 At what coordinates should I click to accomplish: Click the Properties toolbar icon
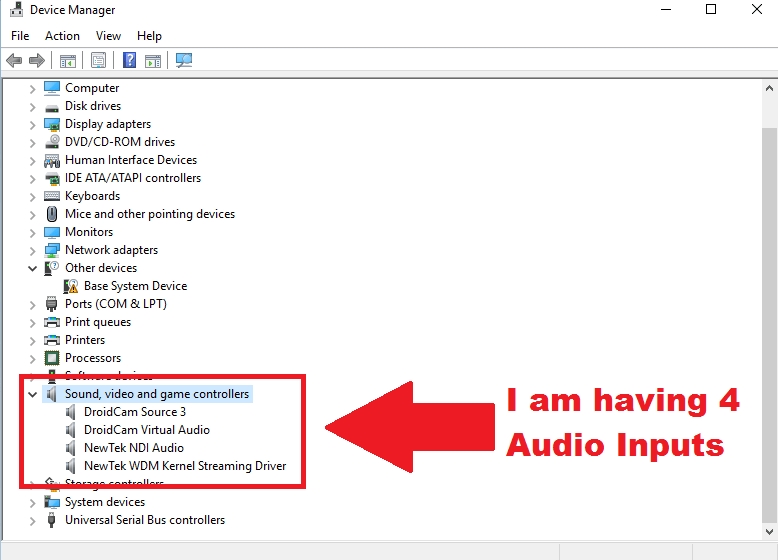pyautogui.click(x=98, y=61)
